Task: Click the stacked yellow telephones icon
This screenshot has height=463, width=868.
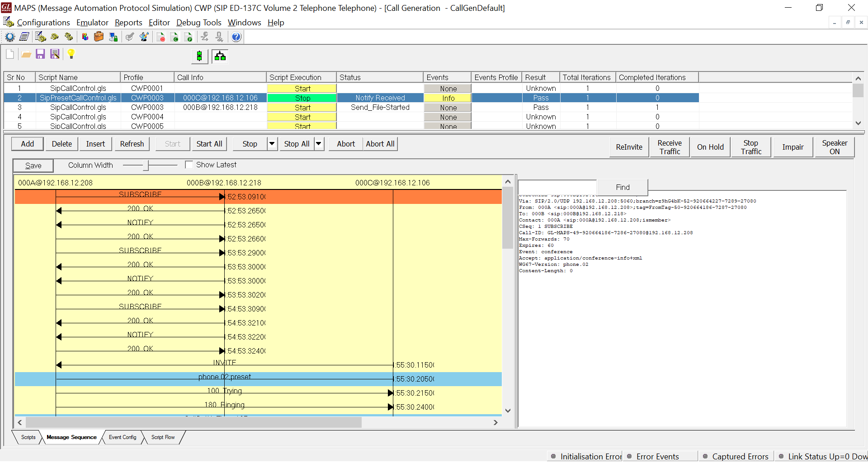Action: [x=69, y=37]
